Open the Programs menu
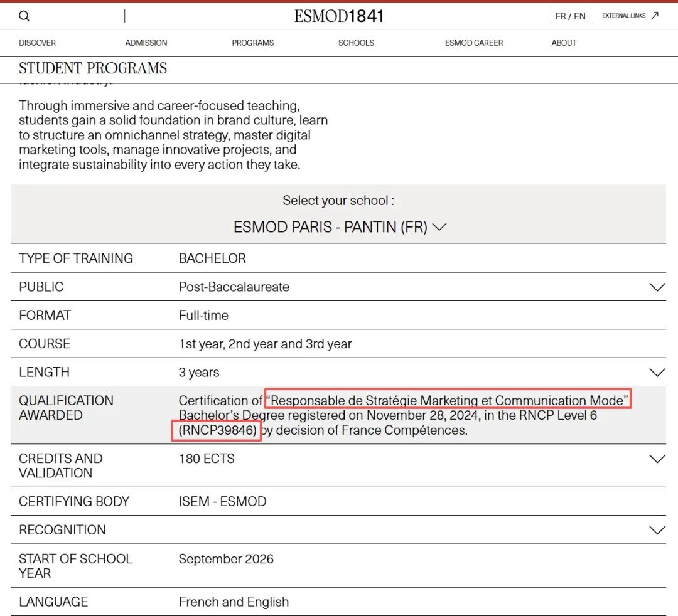The width and height of the screenshot is (678, 616). pyautogui.click(x=252, y=43)
